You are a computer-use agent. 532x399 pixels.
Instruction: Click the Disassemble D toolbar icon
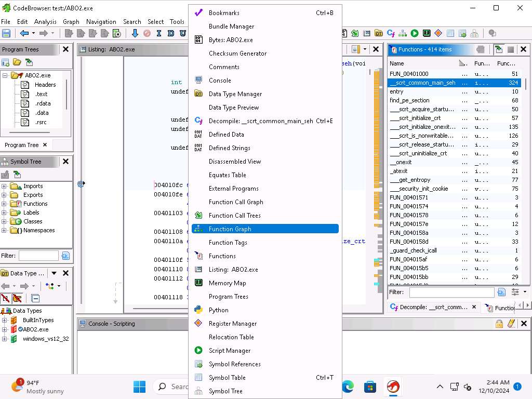coord(171,33)
